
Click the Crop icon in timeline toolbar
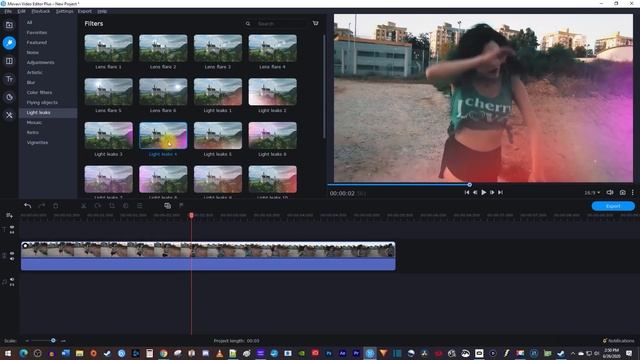112,206
